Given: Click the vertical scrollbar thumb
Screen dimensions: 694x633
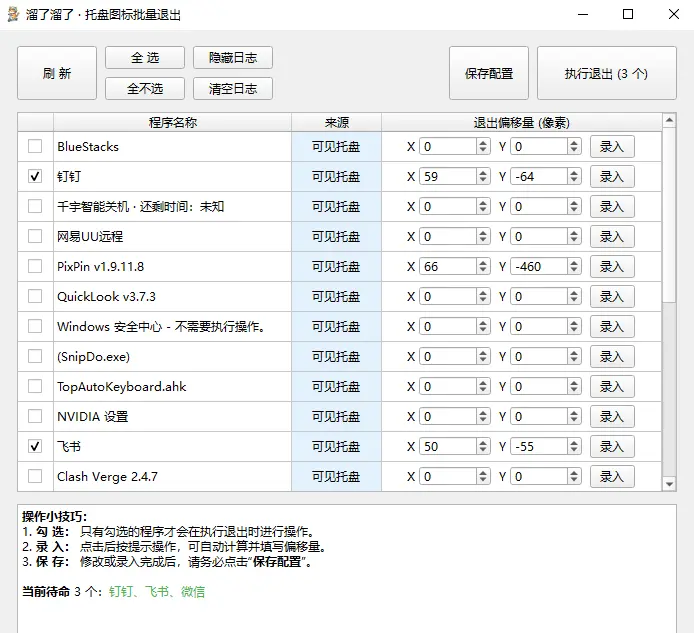Looking at the screenshot, I should tap(669, 215).
